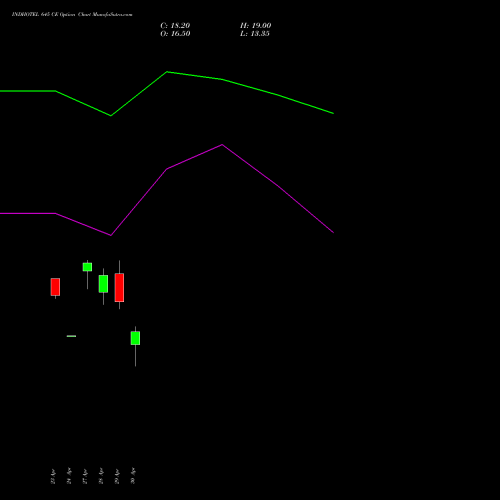Click the green upper band line
Image resolution: width=500 pixels, height=500 pixels.
coord(167,72)
